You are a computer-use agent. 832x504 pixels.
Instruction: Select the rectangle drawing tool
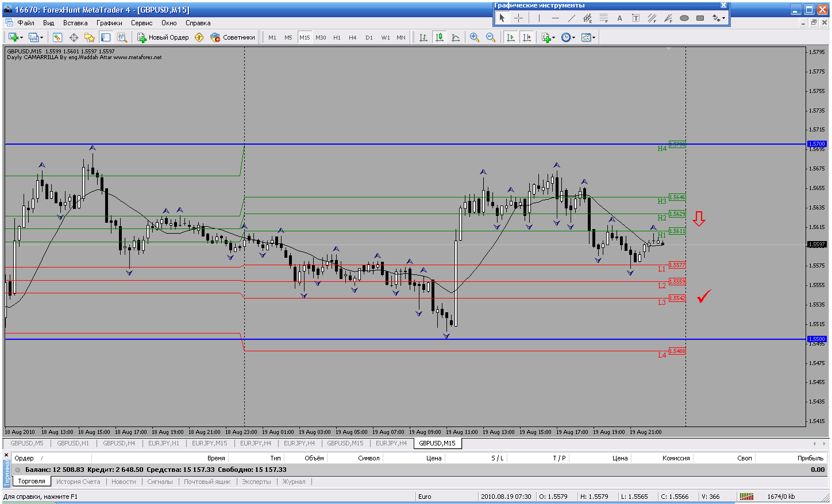click(x=700, y=18)
